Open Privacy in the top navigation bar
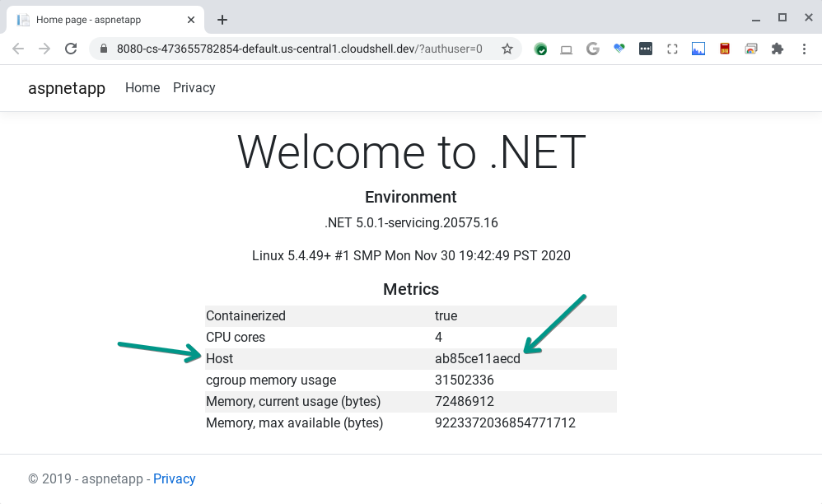822x504 pixels. 194,88
